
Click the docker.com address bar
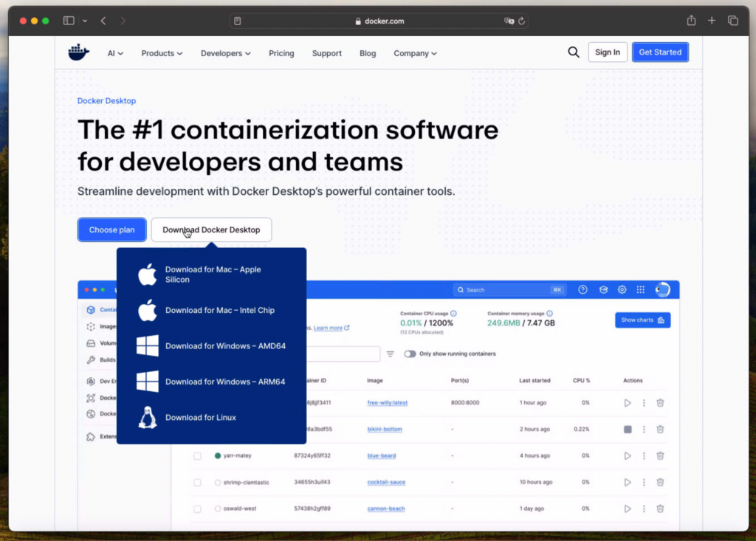[378, 21]
